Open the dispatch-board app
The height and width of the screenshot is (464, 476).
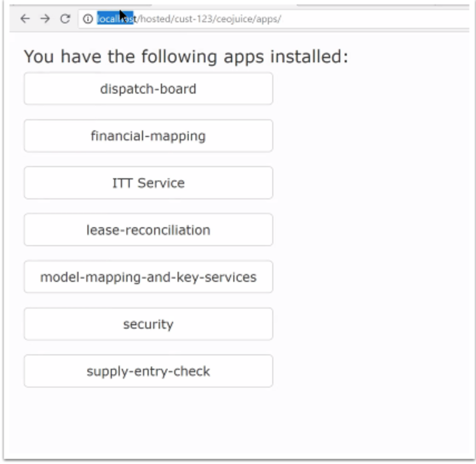(148, 88)
